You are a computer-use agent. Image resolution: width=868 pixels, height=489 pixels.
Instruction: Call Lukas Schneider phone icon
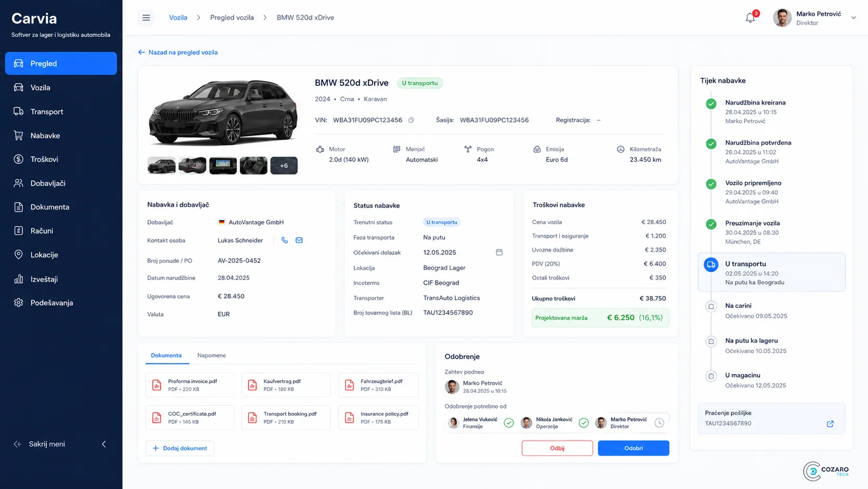coord(284,240)
